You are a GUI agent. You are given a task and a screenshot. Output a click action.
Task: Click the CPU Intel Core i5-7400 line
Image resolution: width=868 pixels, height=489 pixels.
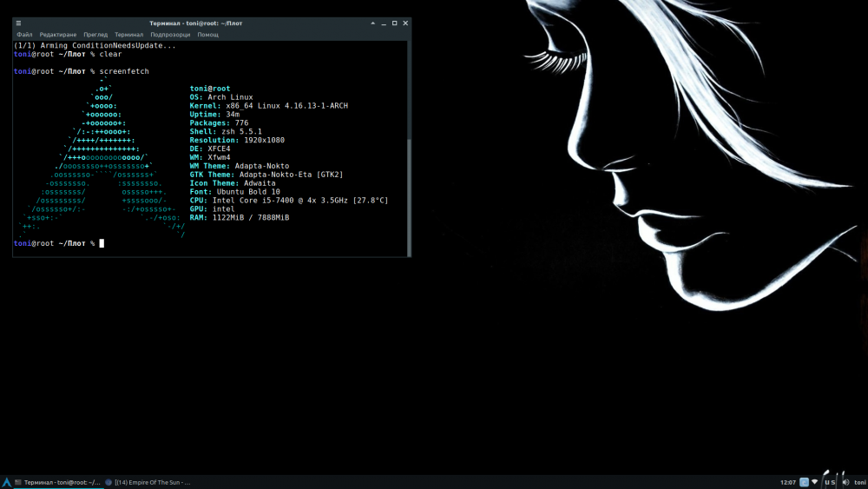click(289, 200)
